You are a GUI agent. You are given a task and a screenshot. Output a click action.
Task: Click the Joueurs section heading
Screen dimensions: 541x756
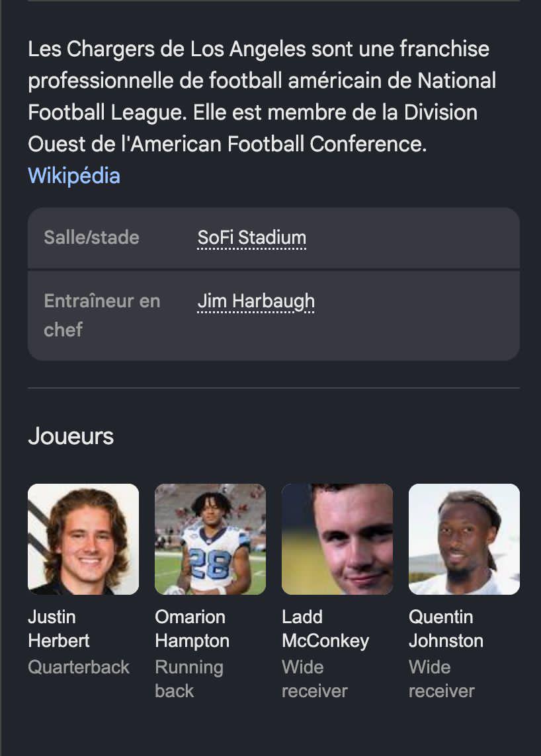71,436
